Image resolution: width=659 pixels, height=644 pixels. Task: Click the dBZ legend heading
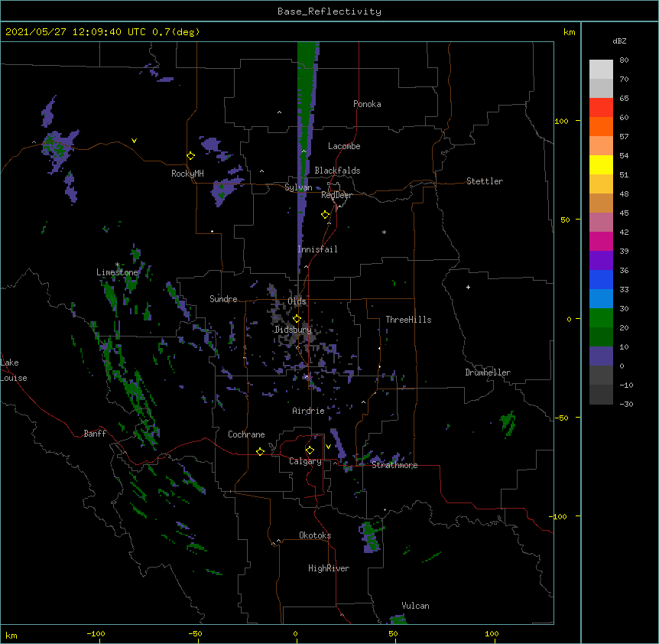pyautogui.click(x=619, y=41)
